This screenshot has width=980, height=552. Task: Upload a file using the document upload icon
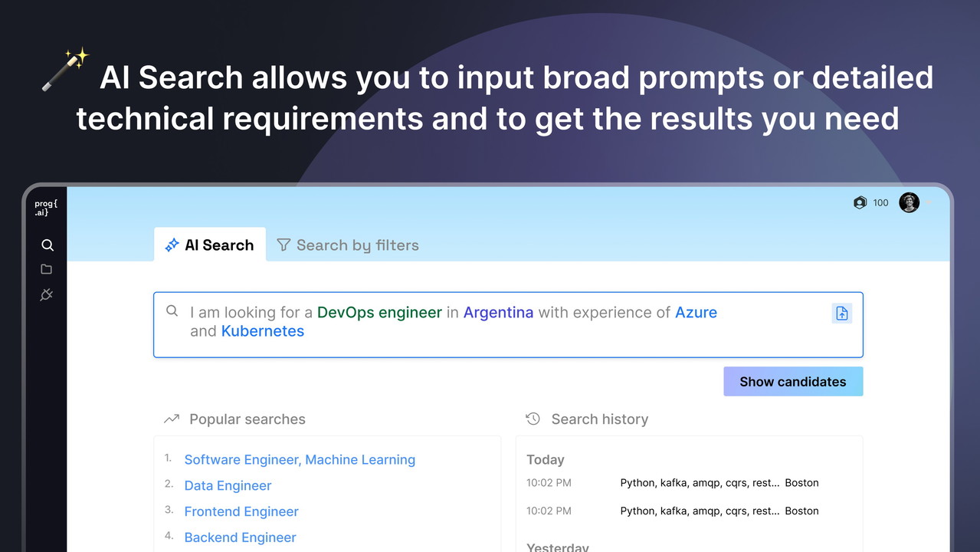(841, 313)
